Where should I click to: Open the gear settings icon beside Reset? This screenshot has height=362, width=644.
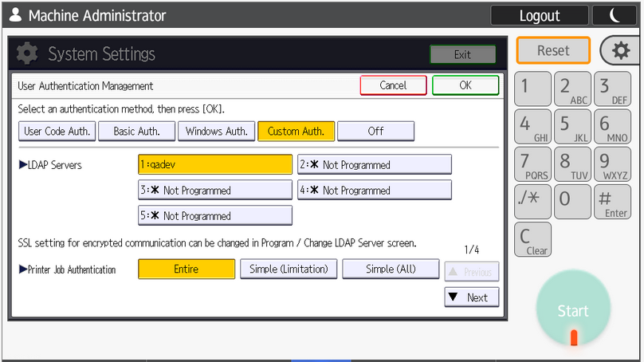coord(620,50)
